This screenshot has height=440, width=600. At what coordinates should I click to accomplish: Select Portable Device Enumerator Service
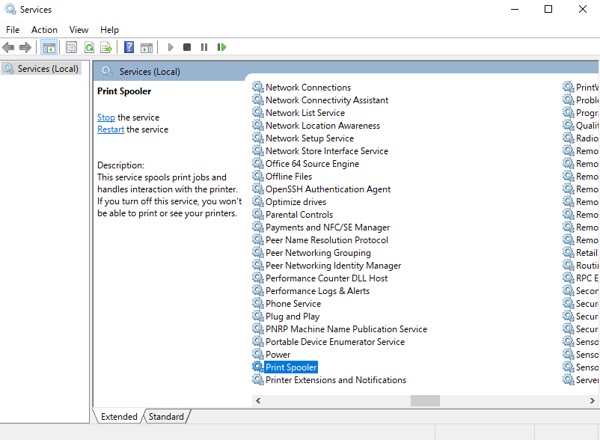click(x=335, y=341)
